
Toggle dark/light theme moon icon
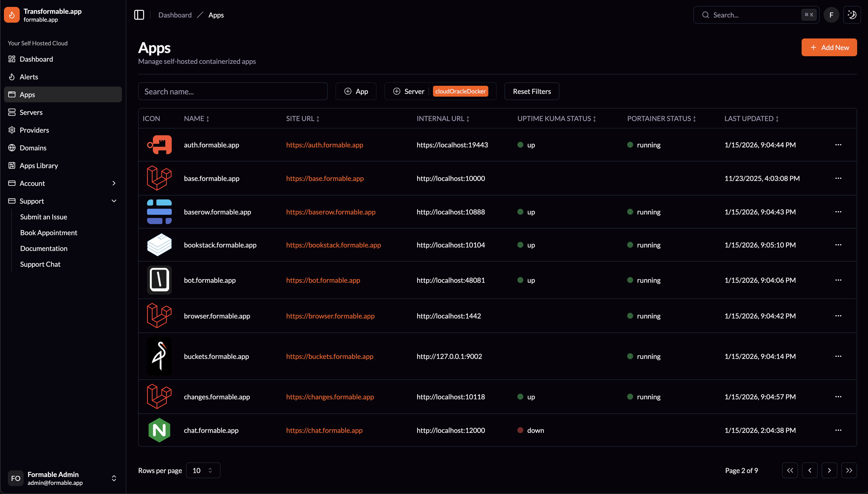click(852, 15)
